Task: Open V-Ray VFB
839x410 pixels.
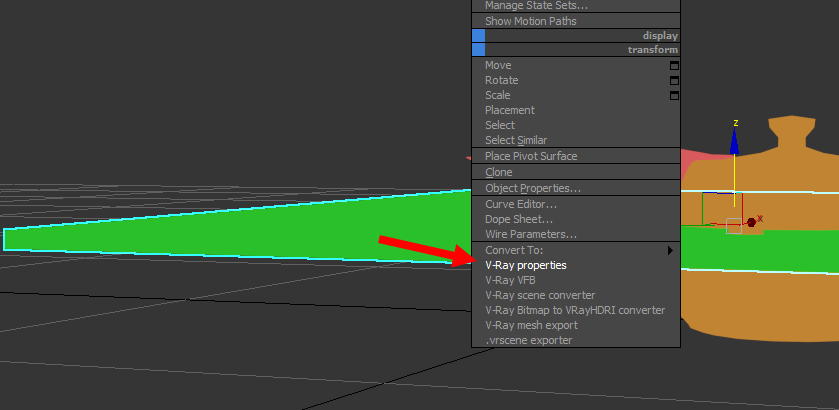Action: (x=576, y=280)
